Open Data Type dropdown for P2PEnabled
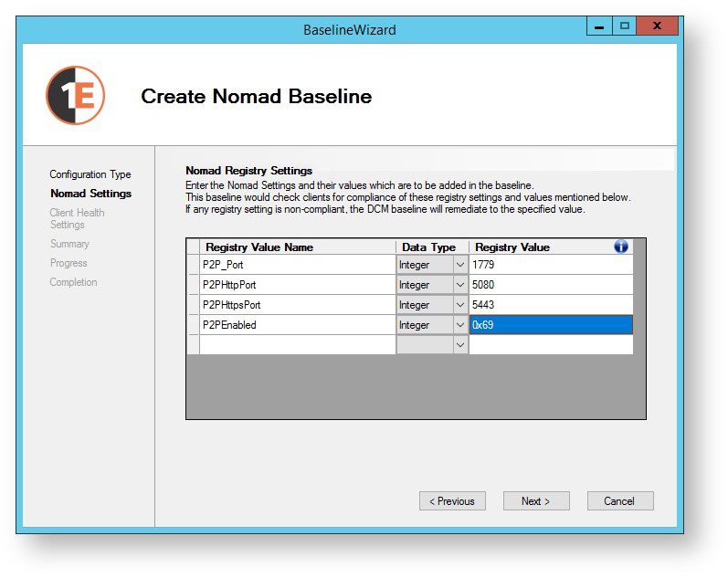Viewport: 728px width, 578px height. click(x=460, y=325)
